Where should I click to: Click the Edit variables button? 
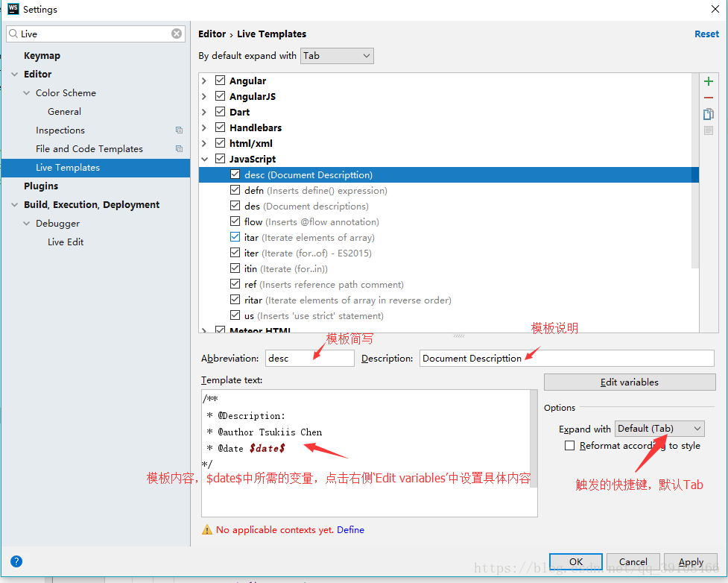(629, 382)
